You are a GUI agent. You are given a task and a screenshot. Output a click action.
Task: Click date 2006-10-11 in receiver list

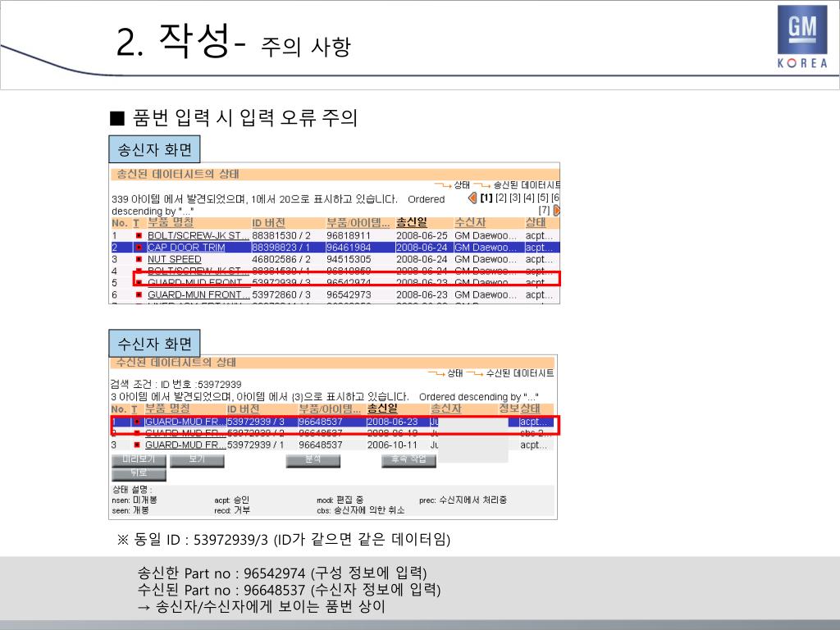(392, 445)
